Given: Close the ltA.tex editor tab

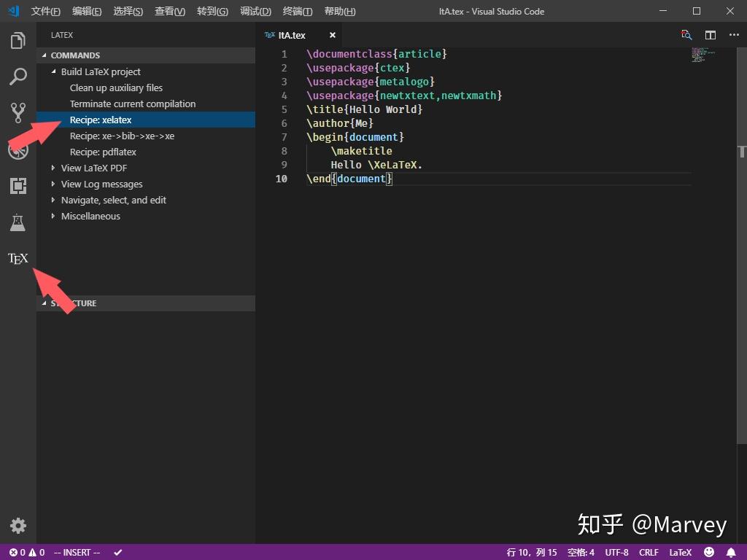Looking at the screenshot, I should click(x=333, y=35).
